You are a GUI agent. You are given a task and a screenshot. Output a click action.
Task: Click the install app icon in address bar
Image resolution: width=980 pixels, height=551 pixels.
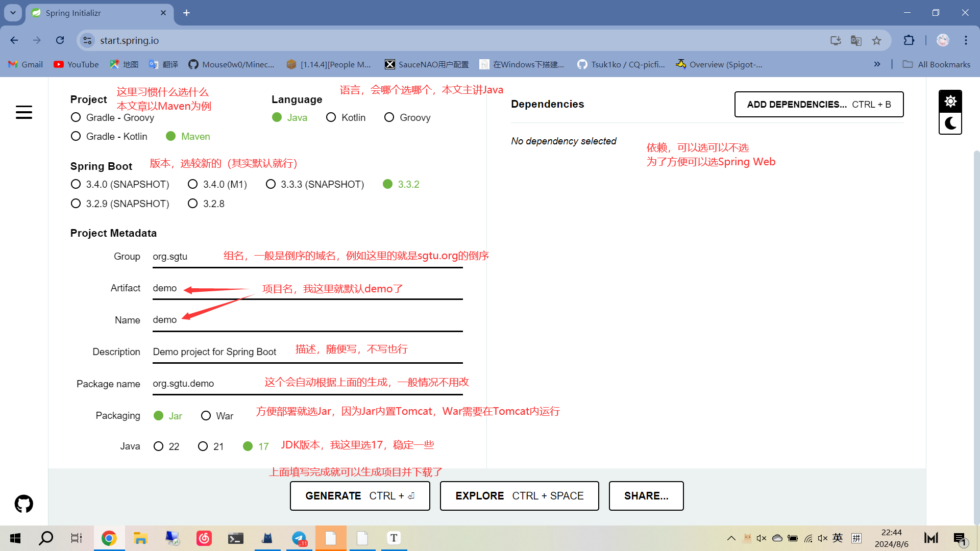pyautogui.click(x=836, y=40)
